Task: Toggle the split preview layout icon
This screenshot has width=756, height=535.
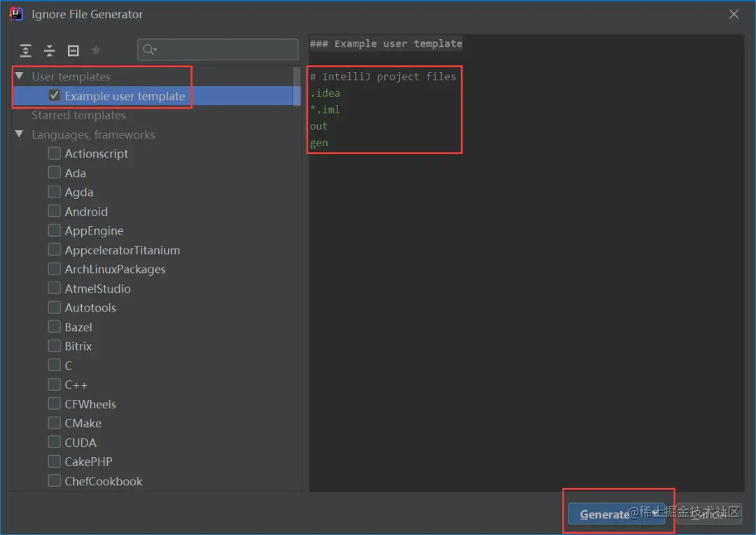Action: point(73,50)
